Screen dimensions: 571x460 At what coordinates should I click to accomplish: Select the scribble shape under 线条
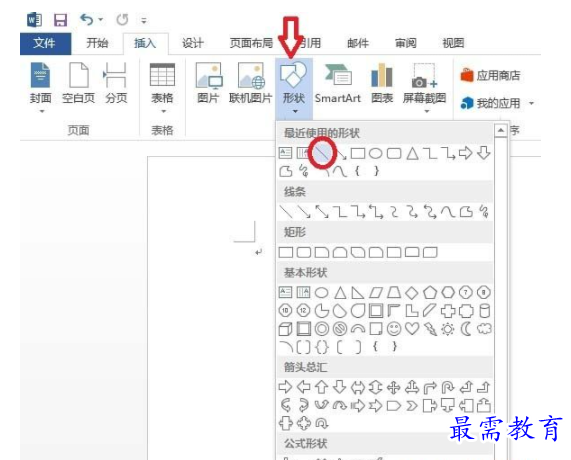point(484,212)
